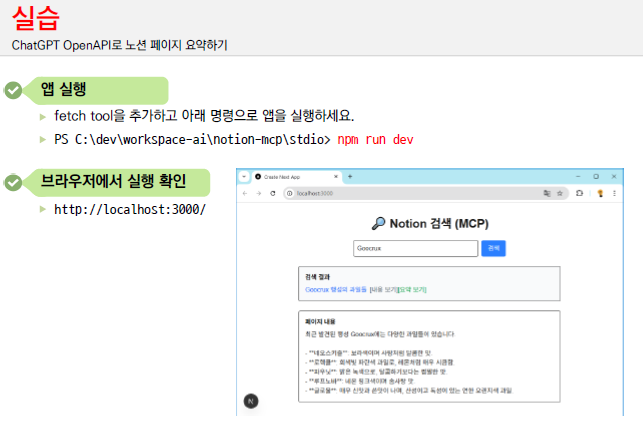
Task: Maximize the browser window
Action: coord(596,177)
